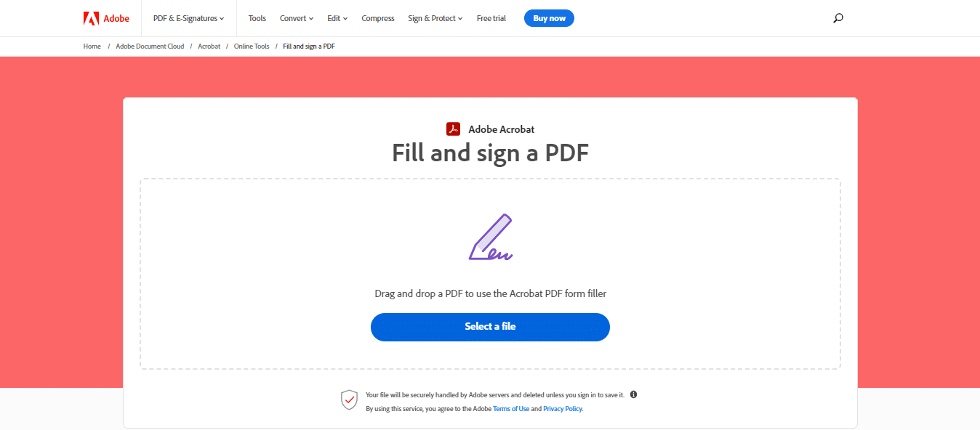
Task: Click the purple pen signature illustration
Action: tap(491, 238)
